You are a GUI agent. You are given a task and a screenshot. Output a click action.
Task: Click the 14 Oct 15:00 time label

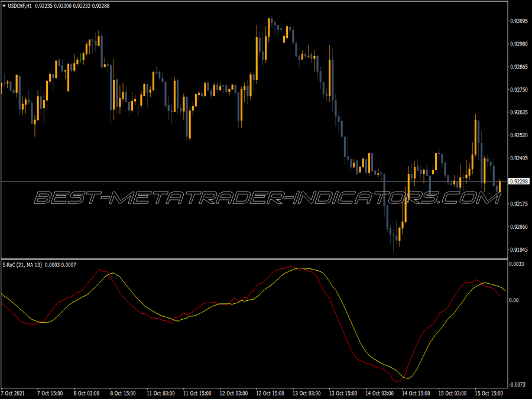point(416,394)
